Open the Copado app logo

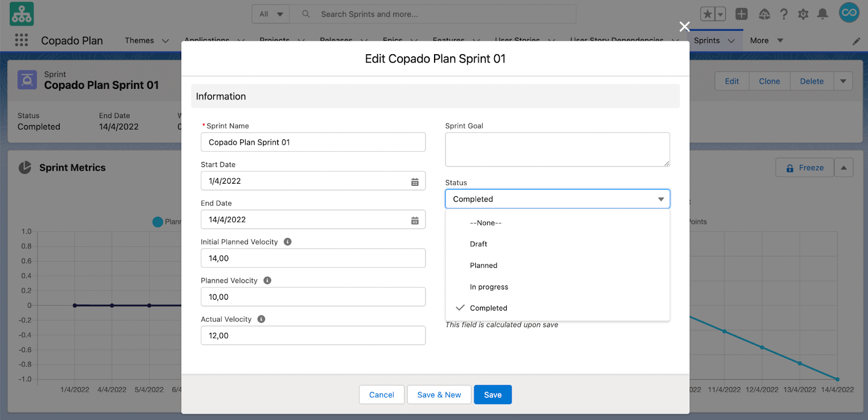22,14
